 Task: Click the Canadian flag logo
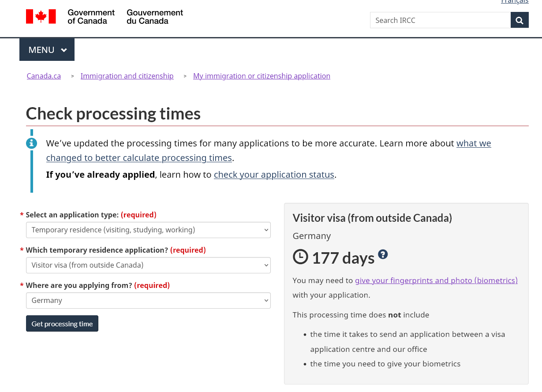pos(41,17)
